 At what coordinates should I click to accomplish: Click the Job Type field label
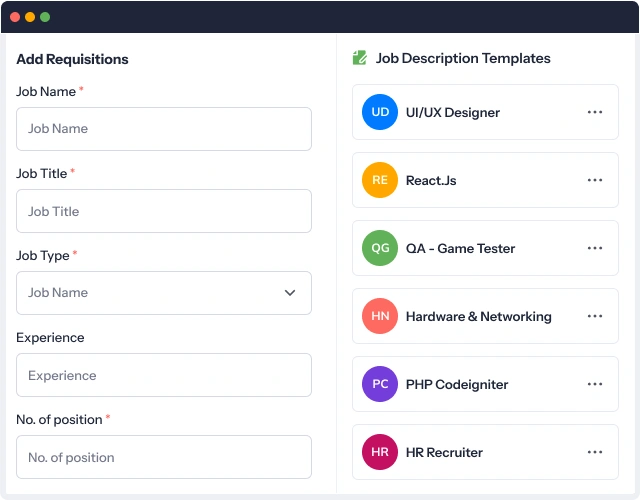(x=43, y=256)
